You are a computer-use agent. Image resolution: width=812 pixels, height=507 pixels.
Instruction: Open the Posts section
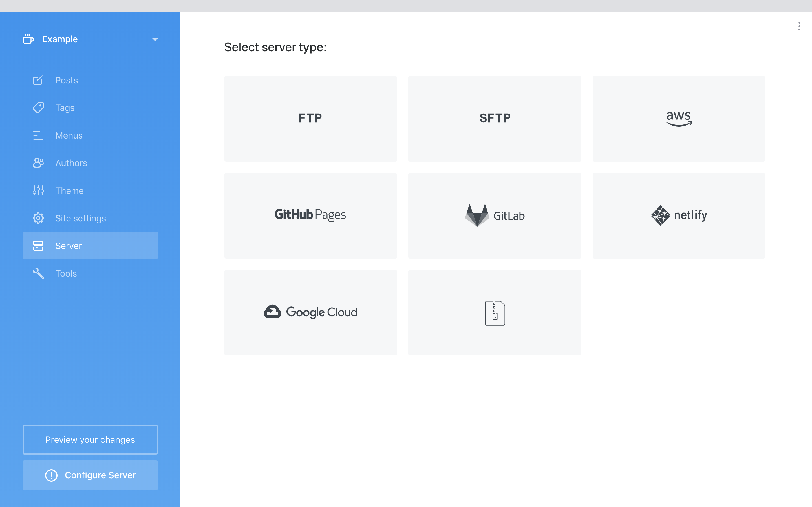[x=67, y=81]
